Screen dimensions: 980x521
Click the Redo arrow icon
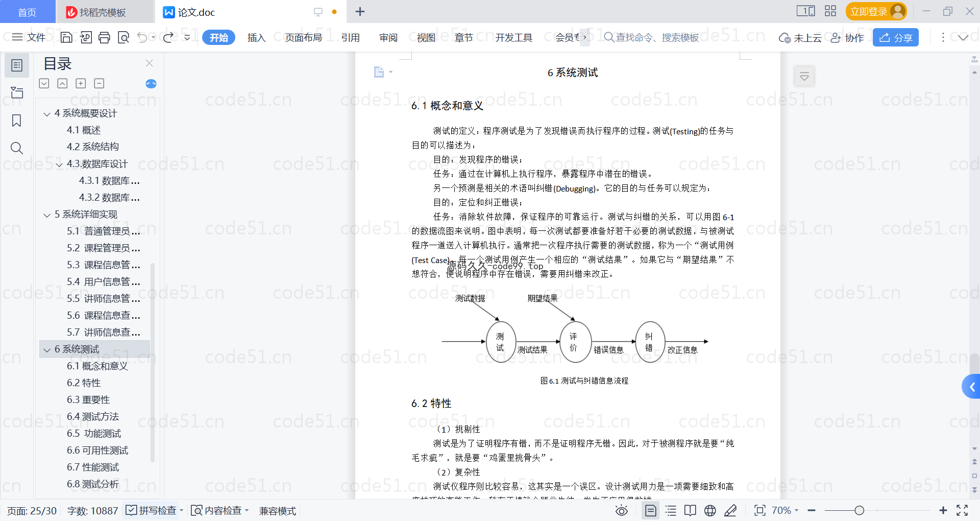coord(168,37)
